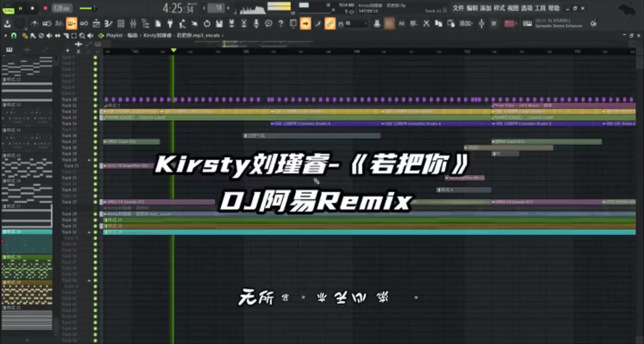644x344 pixels.
Task: Select the playlist paint brush tool
Action: (x=33, y=35)
